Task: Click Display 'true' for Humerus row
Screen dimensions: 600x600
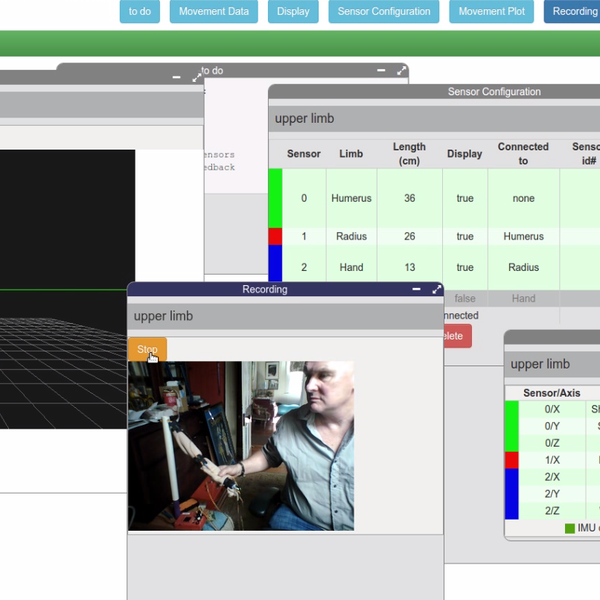Action: pos(465,198)
